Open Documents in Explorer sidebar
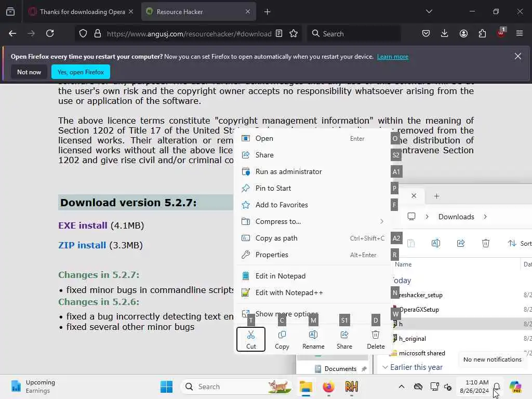This screenshot has width=532, height=399. point(340,369)
